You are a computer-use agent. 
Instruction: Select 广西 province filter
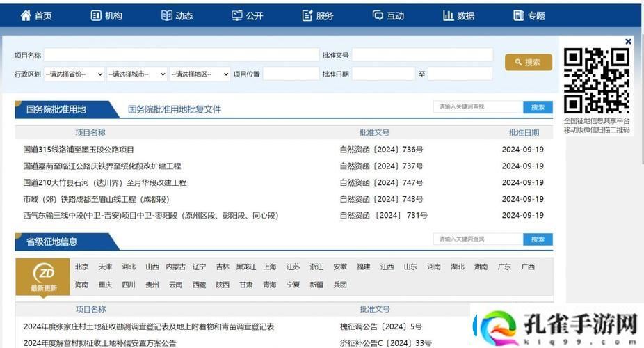(x=528, y=267)
